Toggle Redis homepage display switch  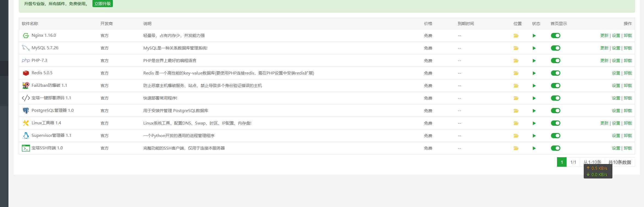click(x=555, y=73)
